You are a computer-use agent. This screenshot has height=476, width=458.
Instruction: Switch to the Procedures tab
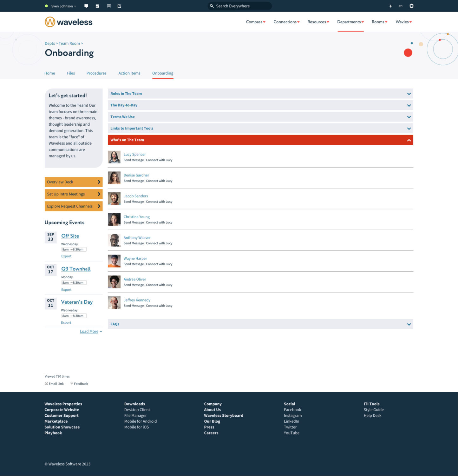pos(96,73)
